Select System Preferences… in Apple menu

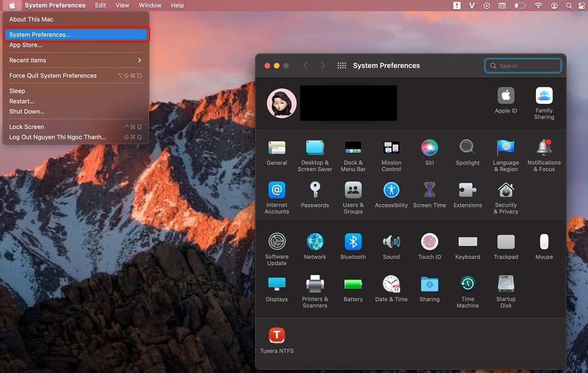(75, 34)
